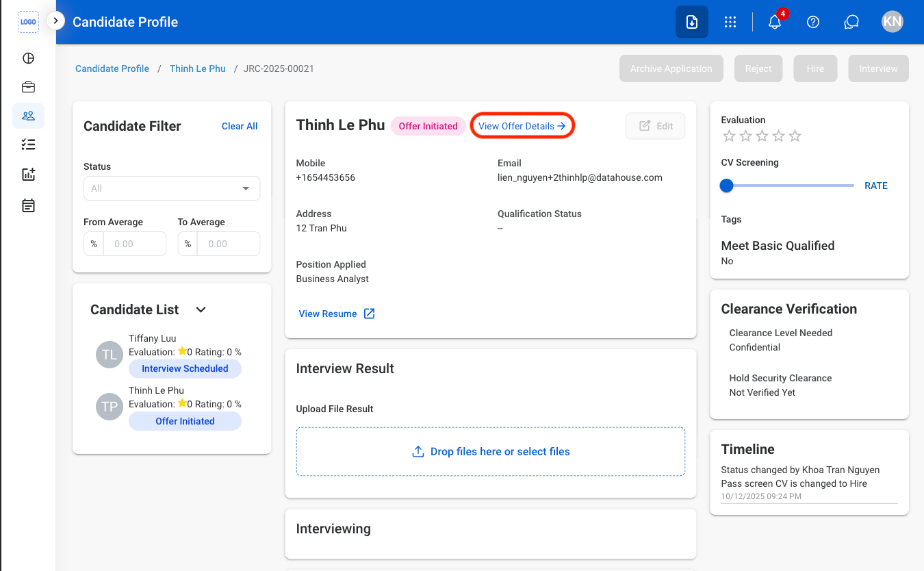
Task: Click Offer Initiated badge in candidate list
Action: click(185, 421)
